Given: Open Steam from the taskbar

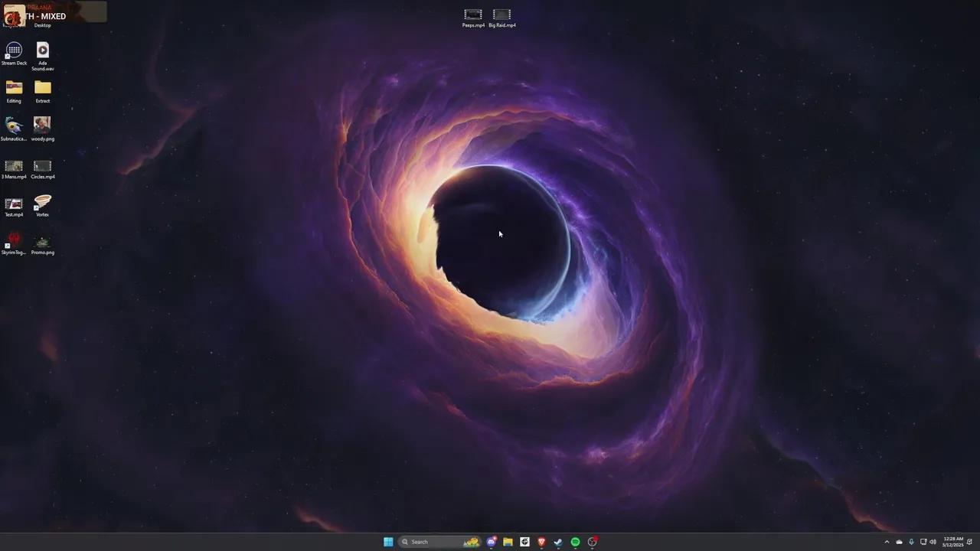Looking at the screenshot, I should (x=558, y=542).
